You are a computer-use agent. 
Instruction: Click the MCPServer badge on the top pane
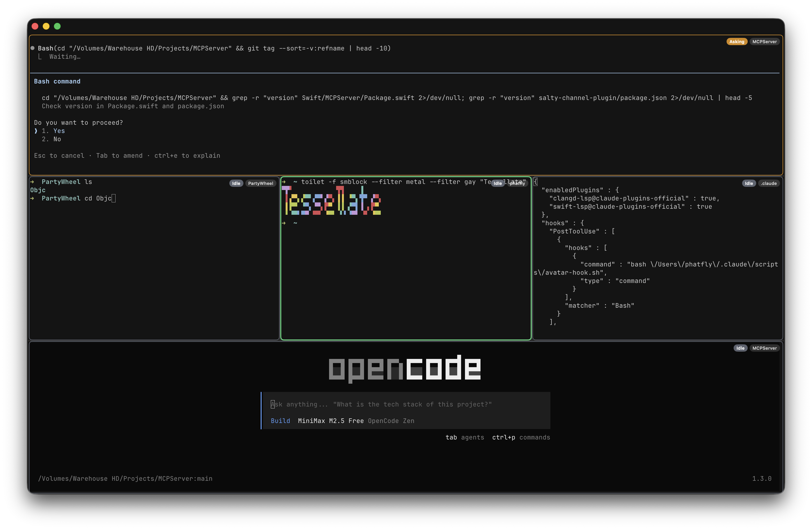tap(765, 41)
